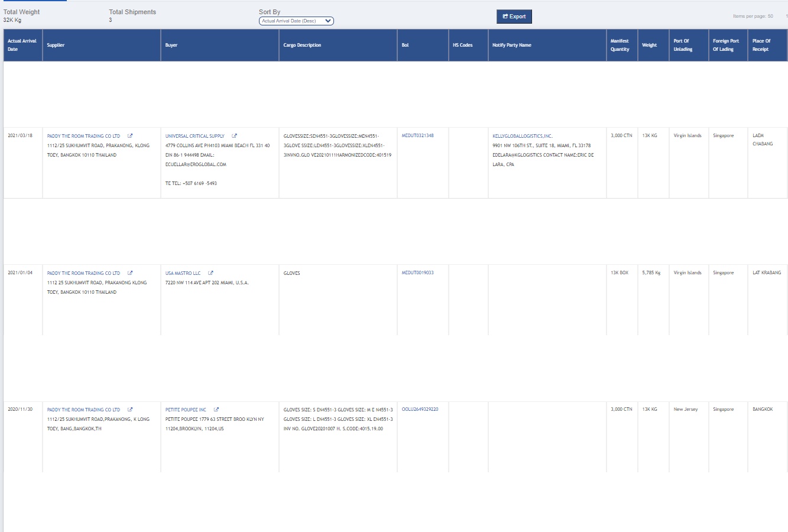Viewport: 788px width, 532px height.
Task: Click external link icon beside first Paddy The Room supplier
Action: pos(130,136)
